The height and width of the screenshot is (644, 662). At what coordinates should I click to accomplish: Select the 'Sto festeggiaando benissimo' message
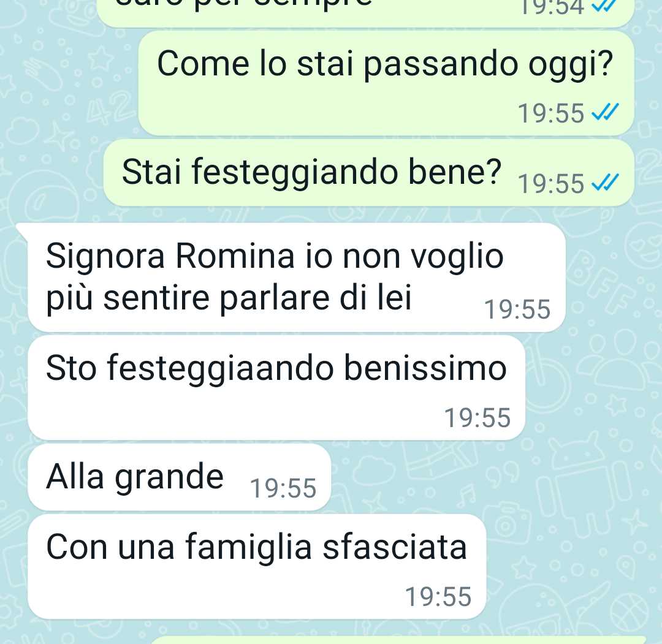pos(276,388)
